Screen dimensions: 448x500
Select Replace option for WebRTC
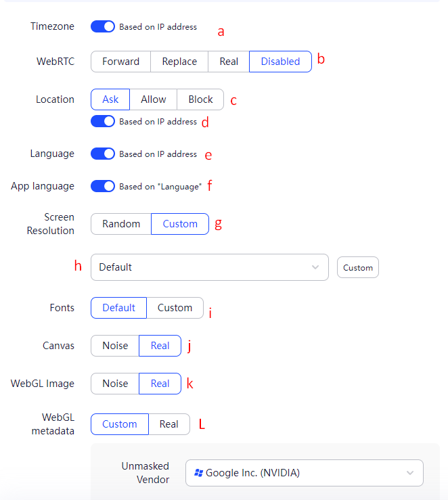179,62
